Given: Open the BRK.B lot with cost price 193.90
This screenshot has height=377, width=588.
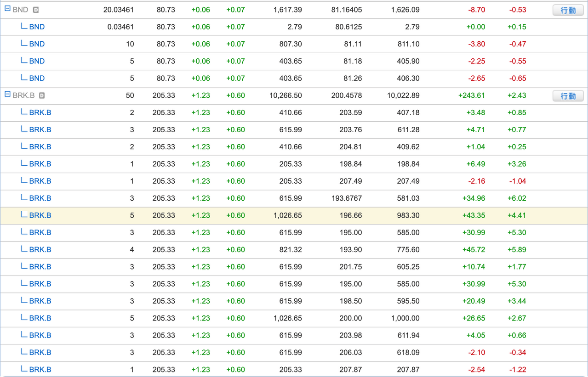Looking at the screenshot, I should pos(40,250).
